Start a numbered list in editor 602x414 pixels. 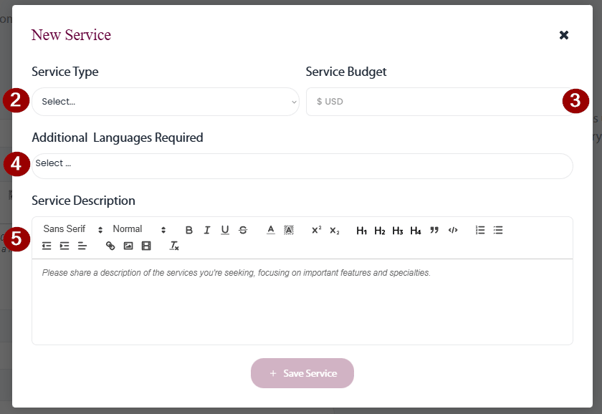coord(480,230)
